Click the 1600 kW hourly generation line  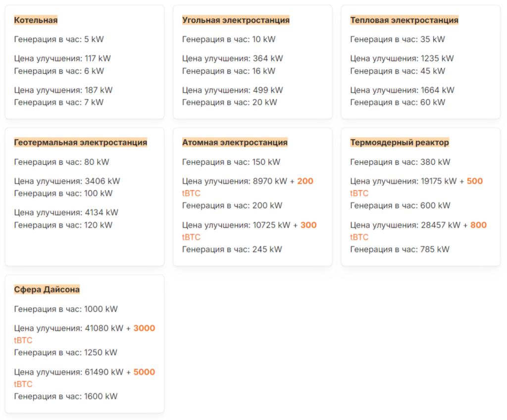tap(66, 396)
